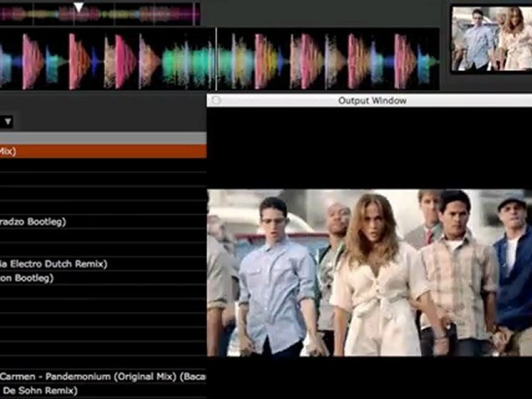Image resolution: width=532 pixels, height=399 pixels.
Task: Select the track row ending 'radzo Bootleg)'
Action: tap(103, 222)
